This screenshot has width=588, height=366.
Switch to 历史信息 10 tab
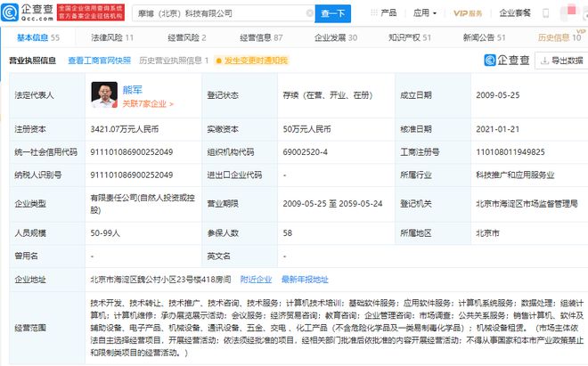(559, 37)
